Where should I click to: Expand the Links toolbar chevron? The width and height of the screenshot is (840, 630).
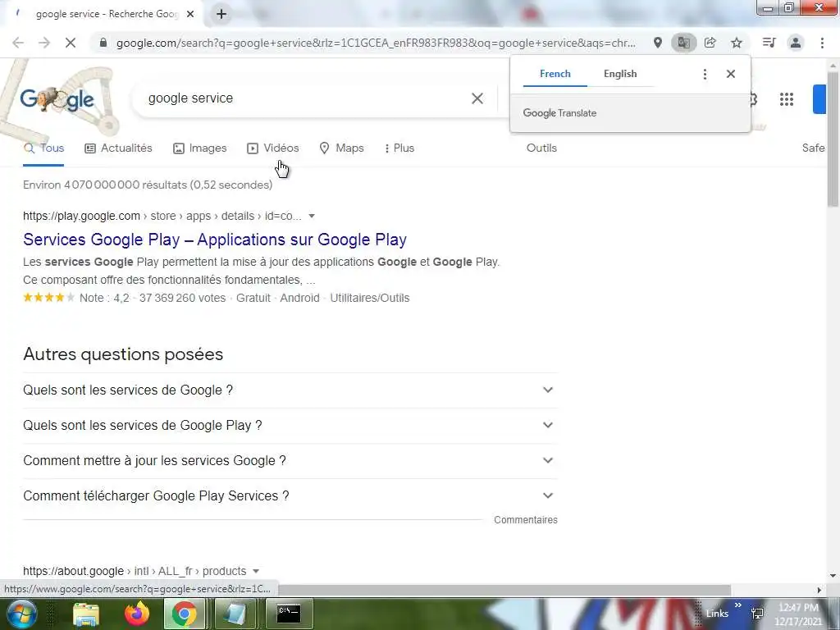tap(737, 605)
